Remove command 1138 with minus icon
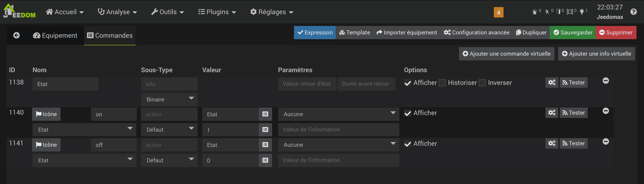644x184 pixels. [x=606, y=81]
